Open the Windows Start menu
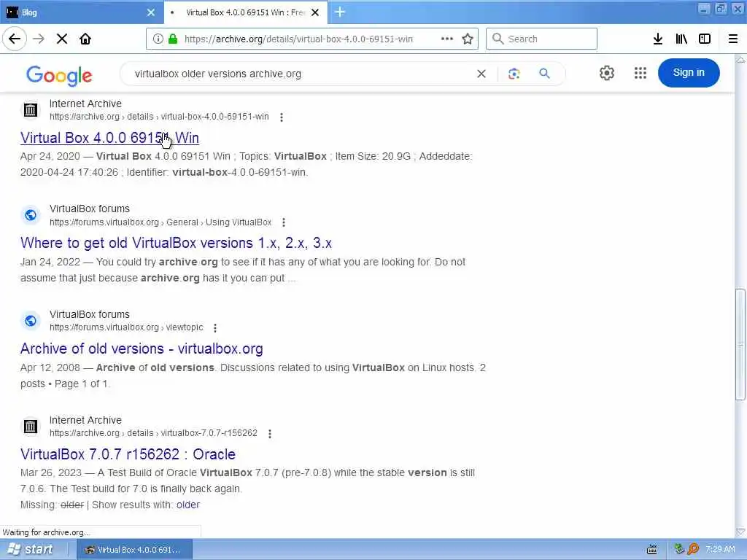This screenshot has width=747, height=560. pos(29,550)
